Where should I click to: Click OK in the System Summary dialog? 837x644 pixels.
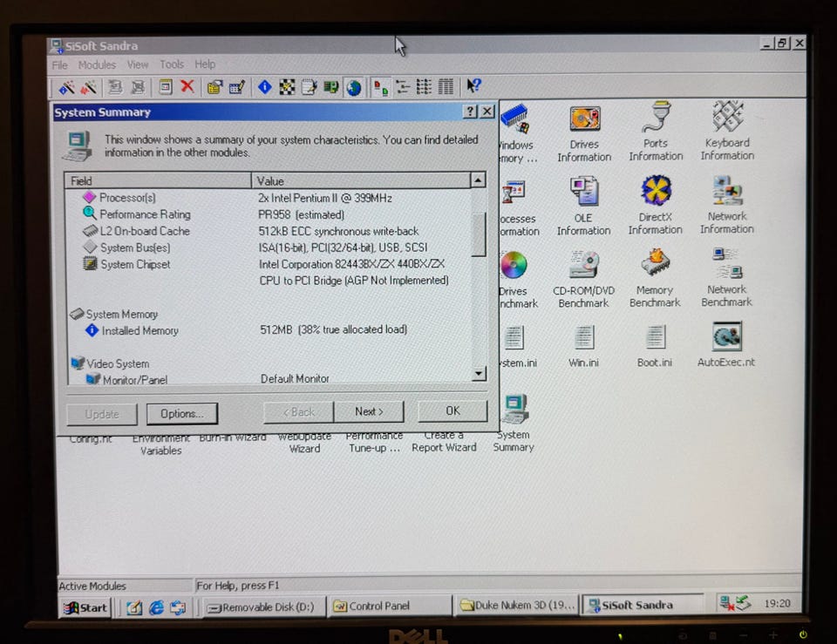tap(453, 410)
